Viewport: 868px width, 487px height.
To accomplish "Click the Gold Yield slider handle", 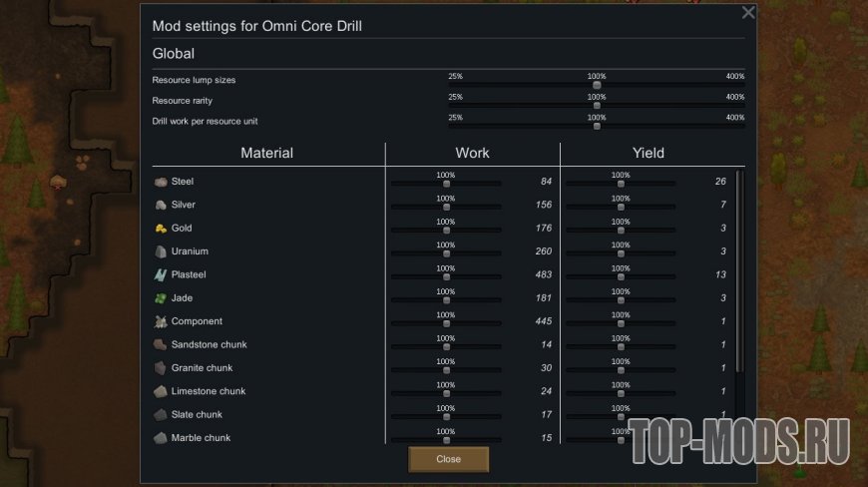I will tap(621, 230).
